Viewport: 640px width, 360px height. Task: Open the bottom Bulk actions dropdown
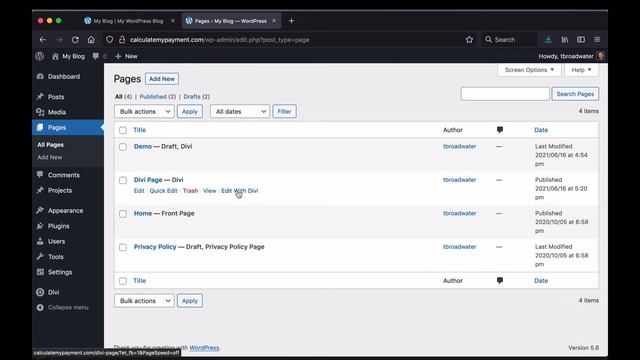[x=144, y=301]
